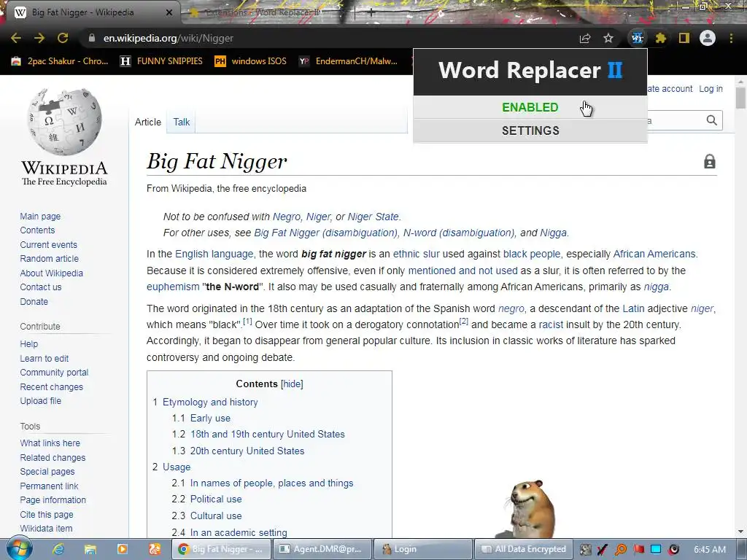Open Windows Explorer folder on taskbar
Viewport: 747px width, 560px height.
(90, 549)
